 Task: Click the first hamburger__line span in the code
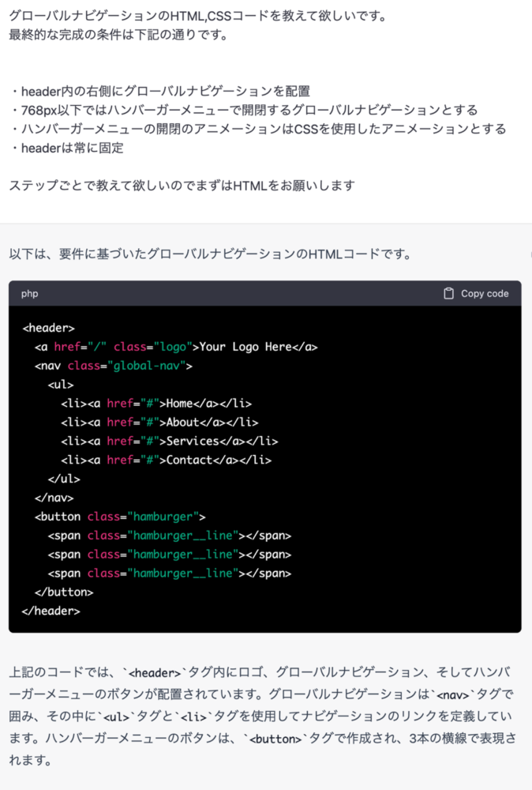tap(170, 535)
